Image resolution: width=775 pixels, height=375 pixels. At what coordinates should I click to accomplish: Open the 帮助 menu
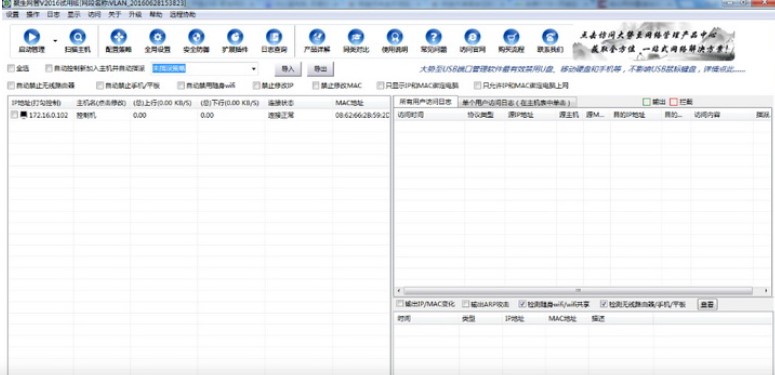click(x=156, y=15)
